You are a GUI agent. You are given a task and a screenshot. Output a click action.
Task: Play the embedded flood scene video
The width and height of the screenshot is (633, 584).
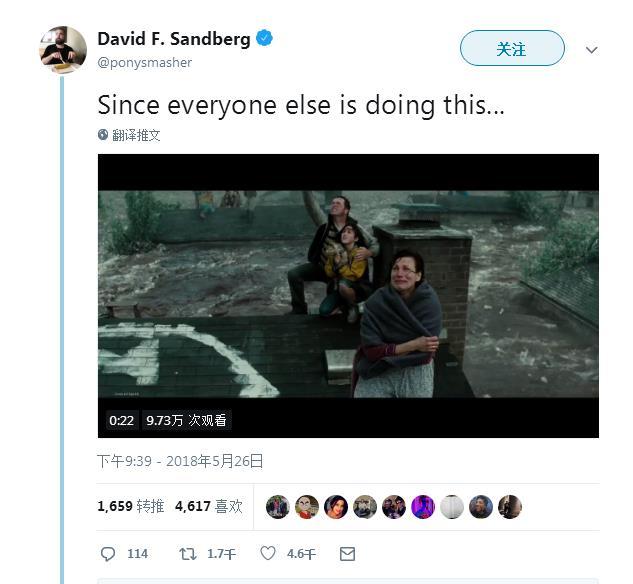(348, 295)
